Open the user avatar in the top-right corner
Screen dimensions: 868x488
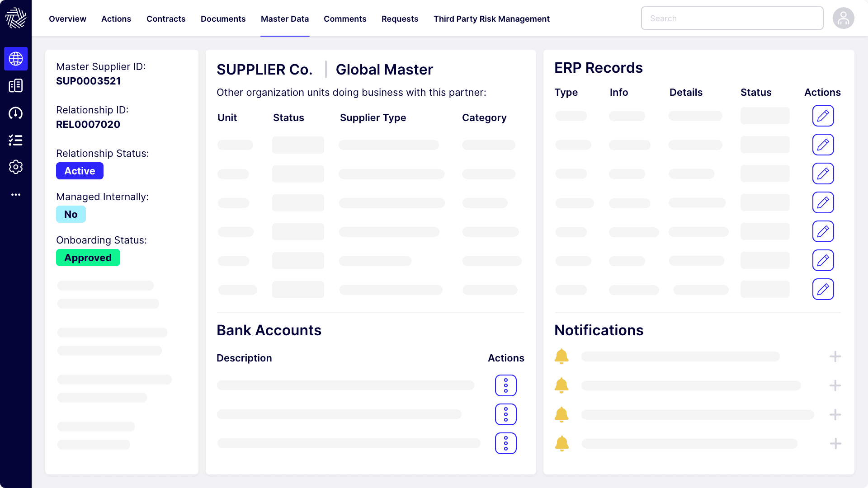[843, 18]
